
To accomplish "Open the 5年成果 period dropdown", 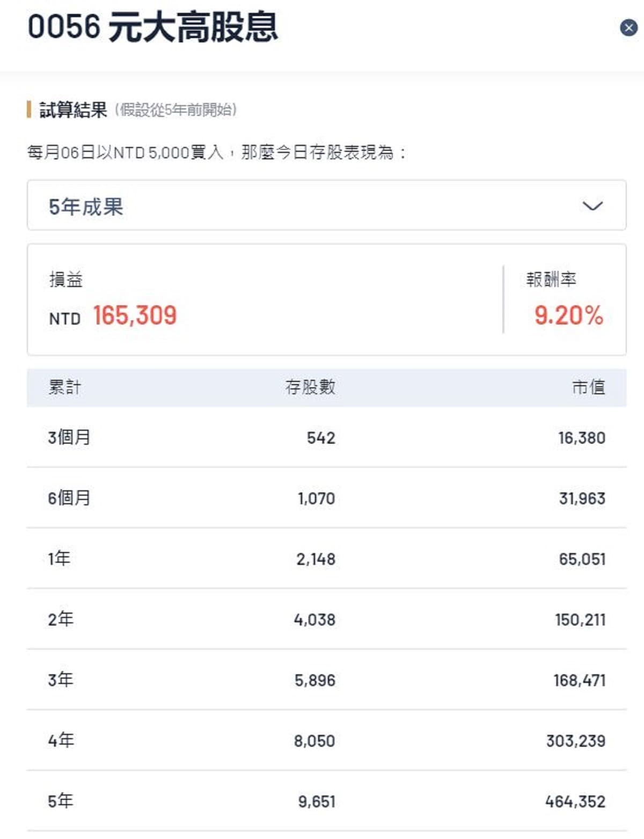I will 326,206.
